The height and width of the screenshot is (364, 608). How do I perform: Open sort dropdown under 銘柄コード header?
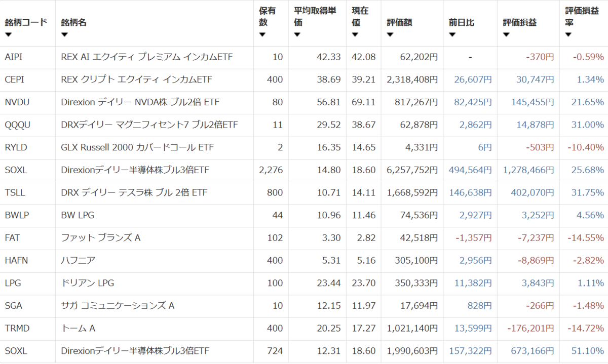(x=8, y=35)
